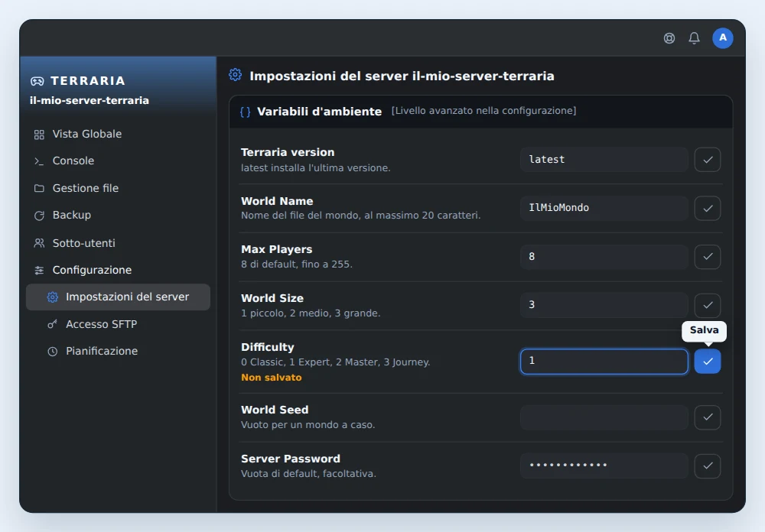Click 'Vuota di default, facoltativa.' description

point(308,473)
